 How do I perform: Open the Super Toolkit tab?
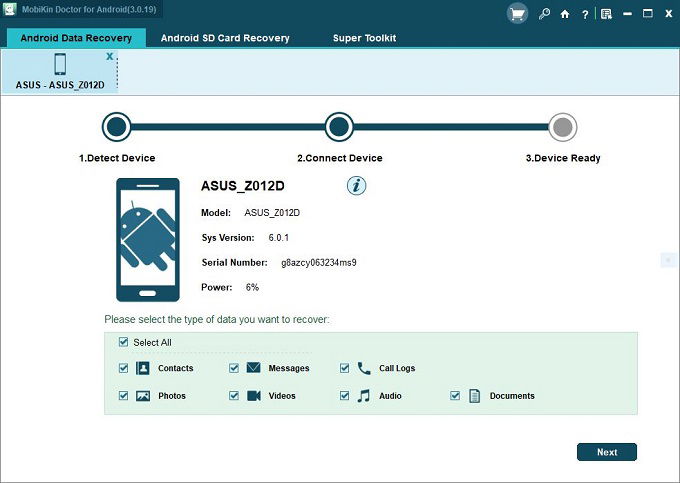[364, 38]
